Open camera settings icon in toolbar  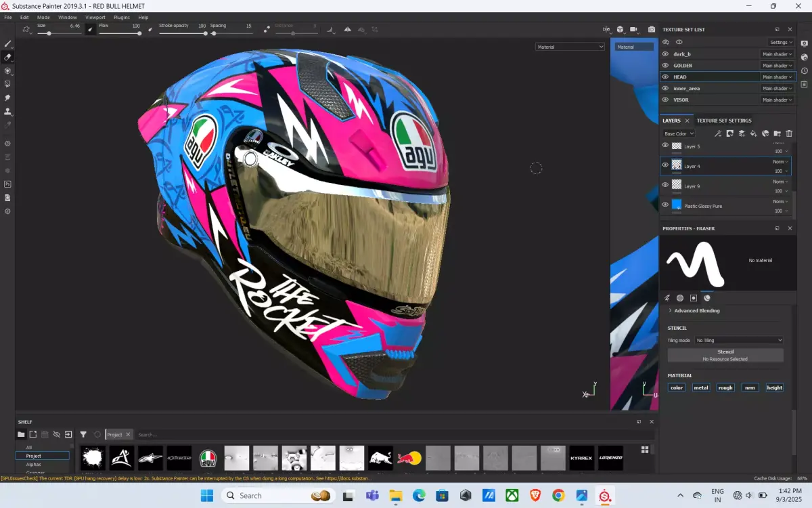(x=634, y=29)
